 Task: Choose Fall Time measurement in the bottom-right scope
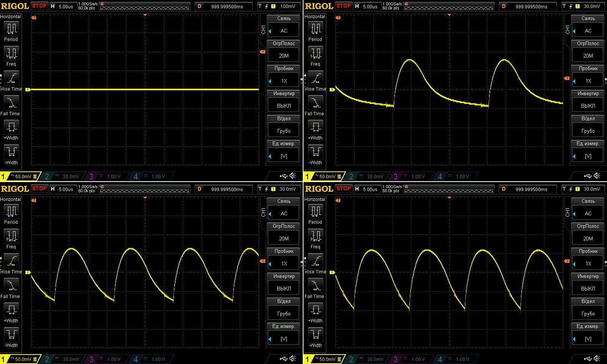(x=315, y=289)
